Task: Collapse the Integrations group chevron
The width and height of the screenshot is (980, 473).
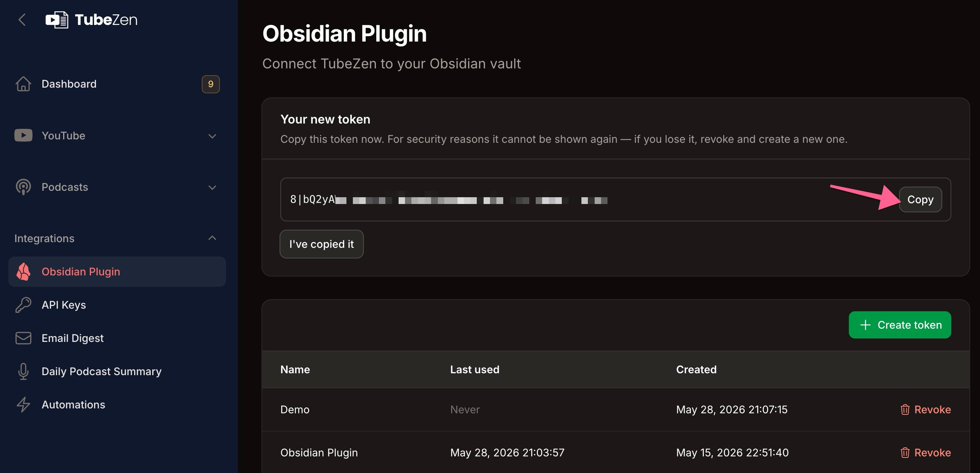Action: click(x=212, y=238)
